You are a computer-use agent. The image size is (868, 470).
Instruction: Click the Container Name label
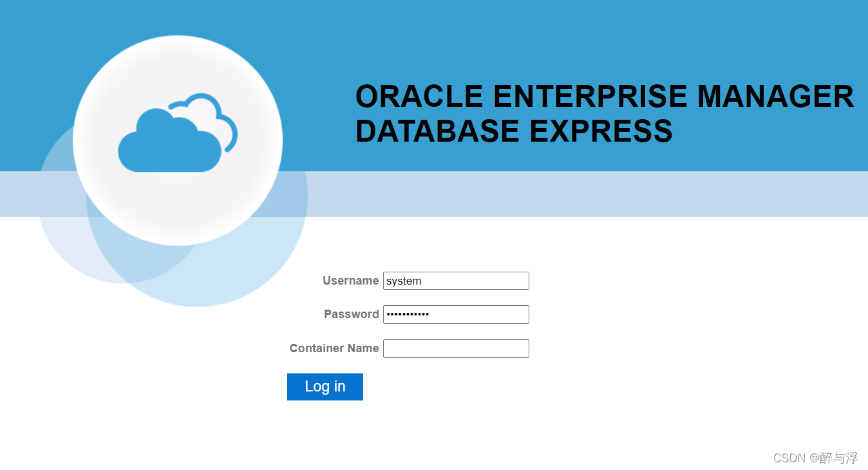(x=334, y=348)
